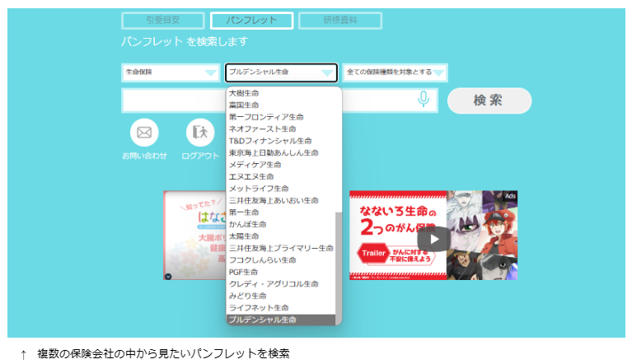
Task: Click the Ads label on video banner
Action: (x=510, y=196)
